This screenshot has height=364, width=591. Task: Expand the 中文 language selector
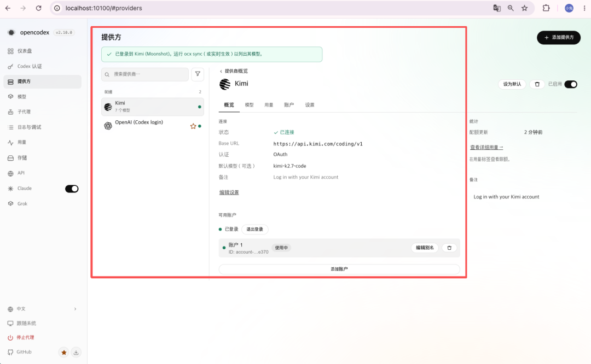[x=42, y=309]
